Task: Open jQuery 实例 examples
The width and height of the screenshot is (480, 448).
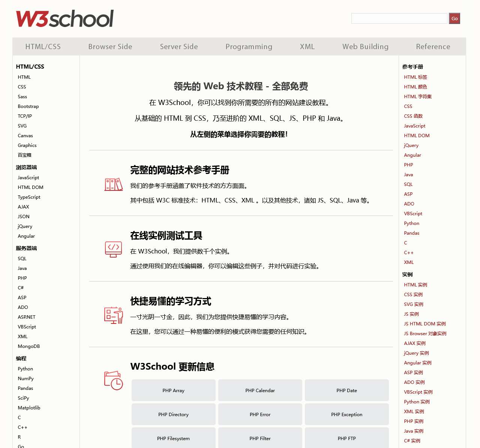Action: click(x=416, y=353)
